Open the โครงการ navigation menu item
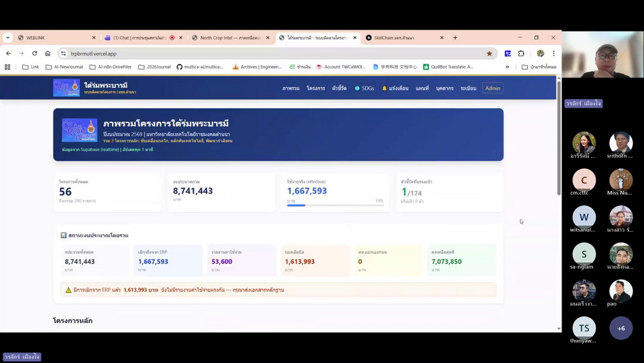Image resolution: width=644 pixels, height=363 pixels. coord(316,88)
